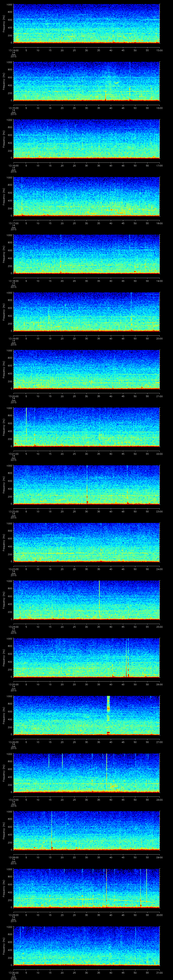Click the 13:23:00 start time label
Viewport: 173px width, 980px height.
(x=13, y=569)
